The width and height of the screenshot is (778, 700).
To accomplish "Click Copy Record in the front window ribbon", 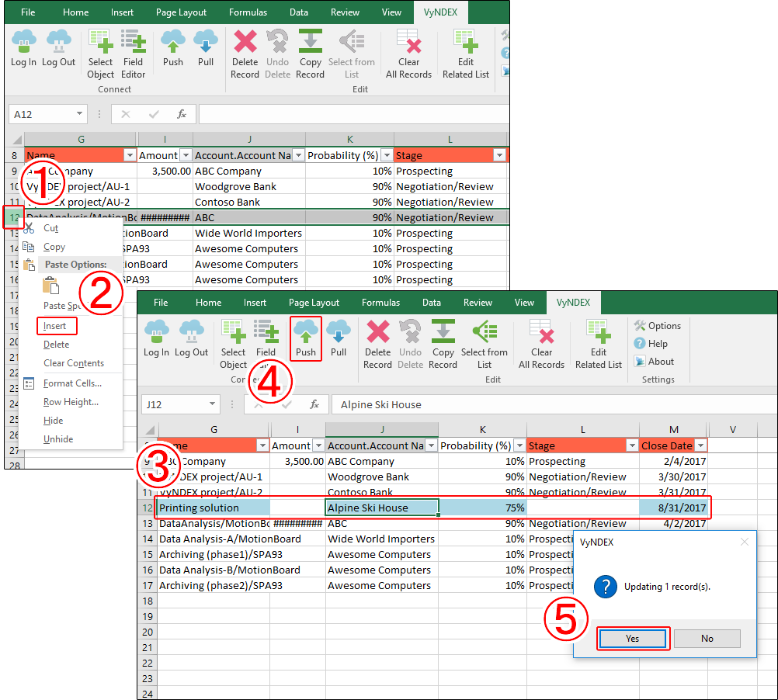I will pyautogui.click(x=443, y=345).
